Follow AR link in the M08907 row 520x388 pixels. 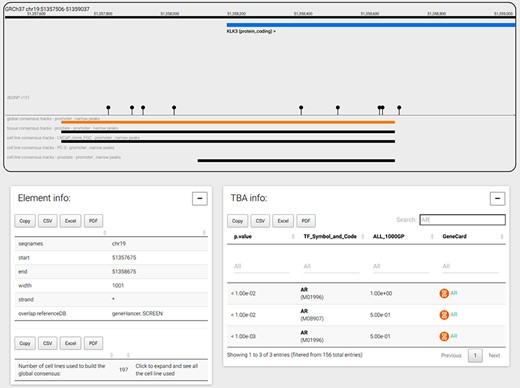[454, 315]
